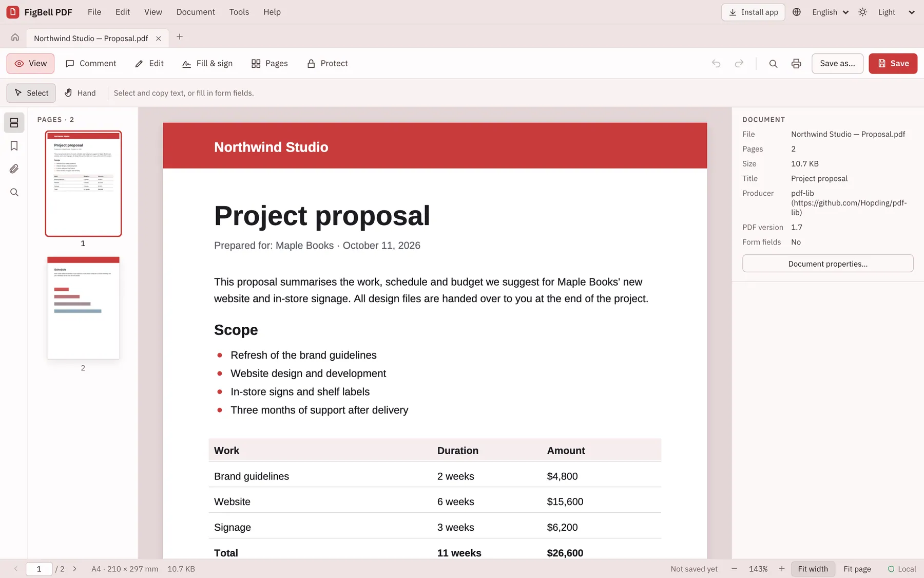Open the Pages mode
This screenshot has width=924, height=578.
click(269, 63)
